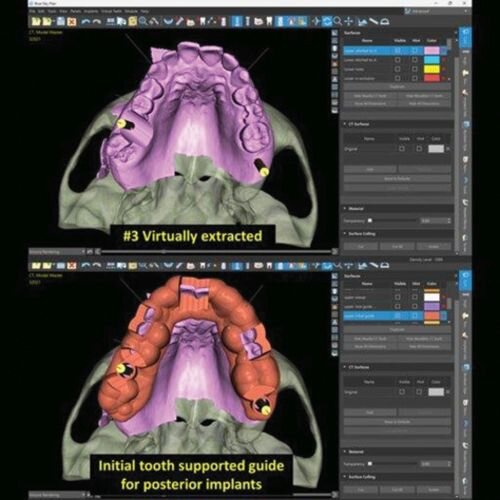This screenshot has height=500, width=500.
Task: Open the Virtual Teeth menu
Action: 112,11
